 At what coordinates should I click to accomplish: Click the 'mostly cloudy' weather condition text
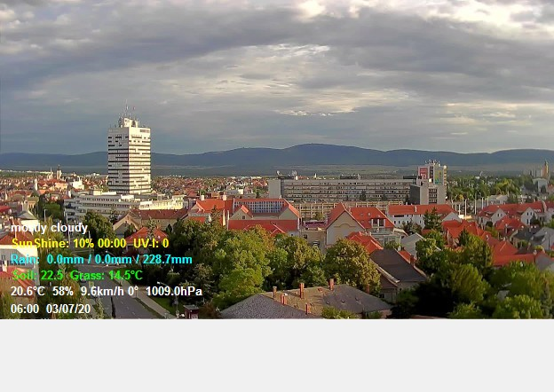click(49, 228)
